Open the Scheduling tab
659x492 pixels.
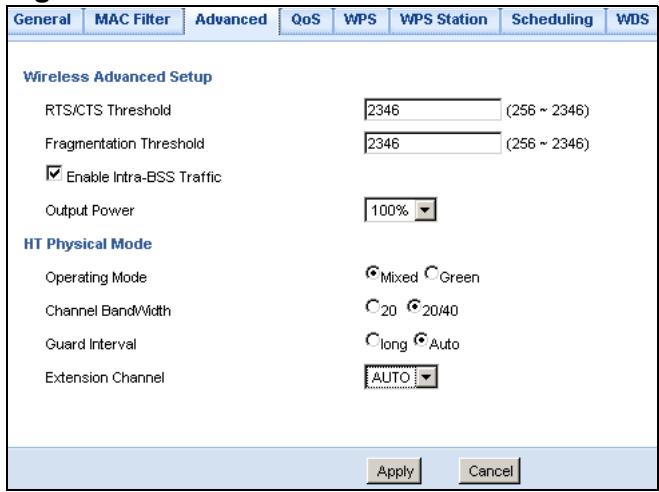(552, 20)
